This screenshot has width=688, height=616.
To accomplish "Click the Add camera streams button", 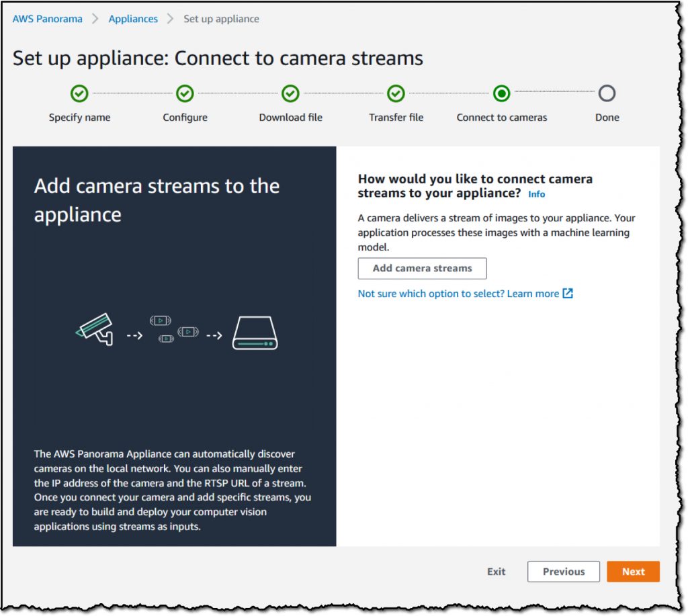I will coord(422,268).
